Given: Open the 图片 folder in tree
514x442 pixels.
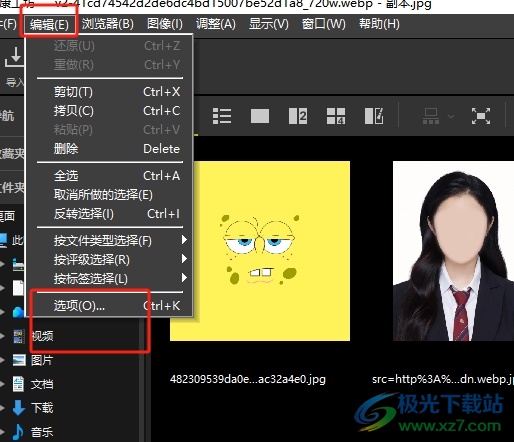Looking at the screenshot, I should (42, 360).
